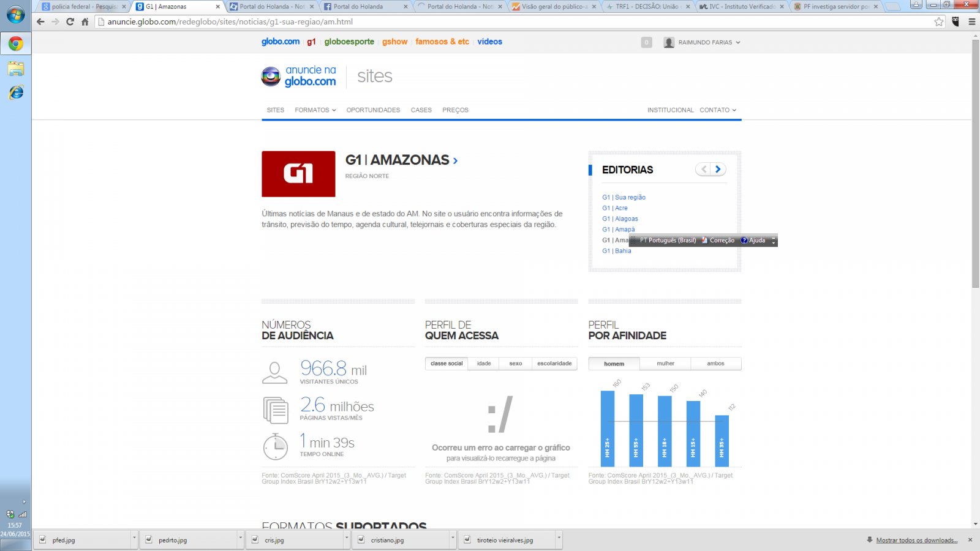
Task: Show next Editorias with right arrow
Action: [718, 170]
